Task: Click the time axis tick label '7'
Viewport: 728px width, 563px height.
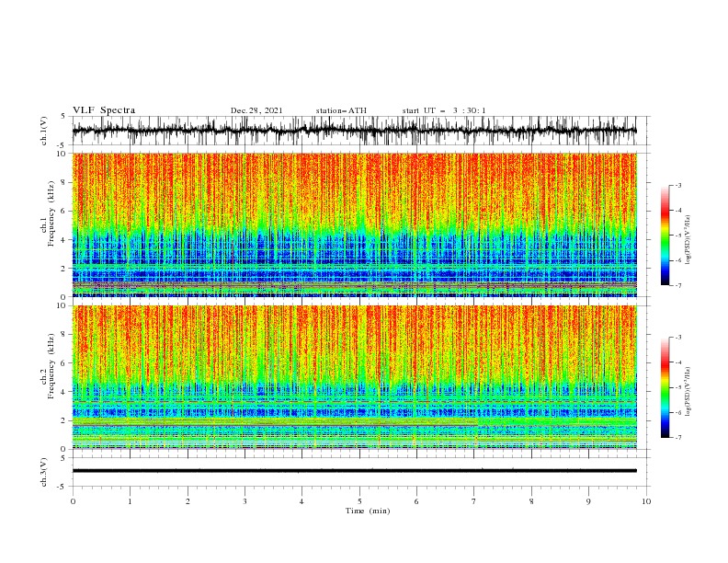Action: pyautogui.click(x=474, y=501)
